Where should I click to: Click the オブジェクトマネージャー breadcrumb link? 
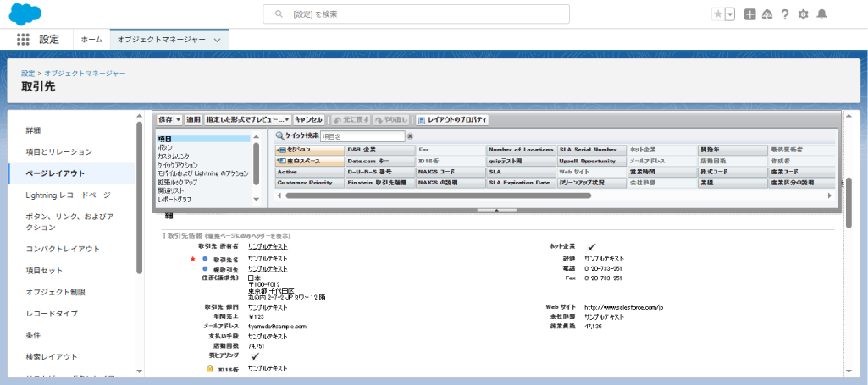click(x=85, y=73)
